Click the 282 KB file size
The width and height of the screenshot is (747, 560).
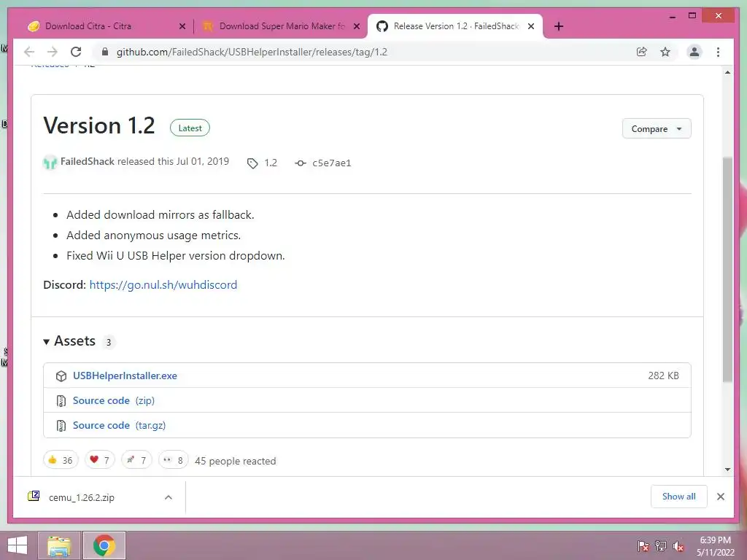click(x=663, y=376)
